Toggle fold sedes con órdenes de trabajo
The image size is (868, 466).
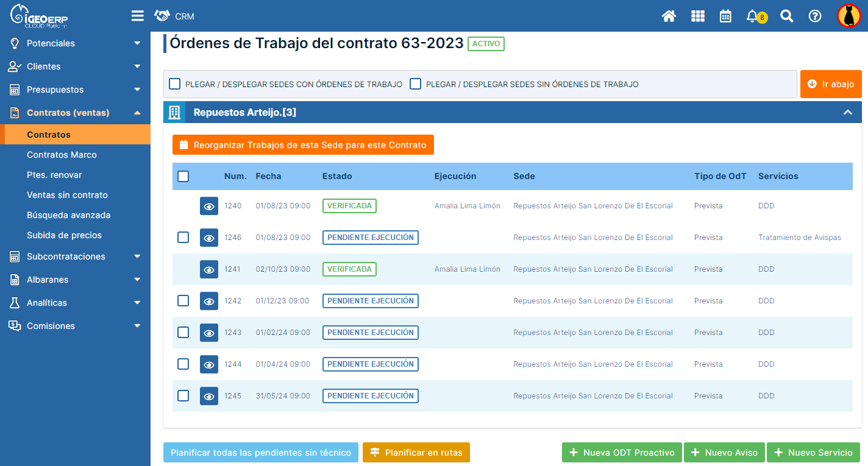click(x=175, y=84)
